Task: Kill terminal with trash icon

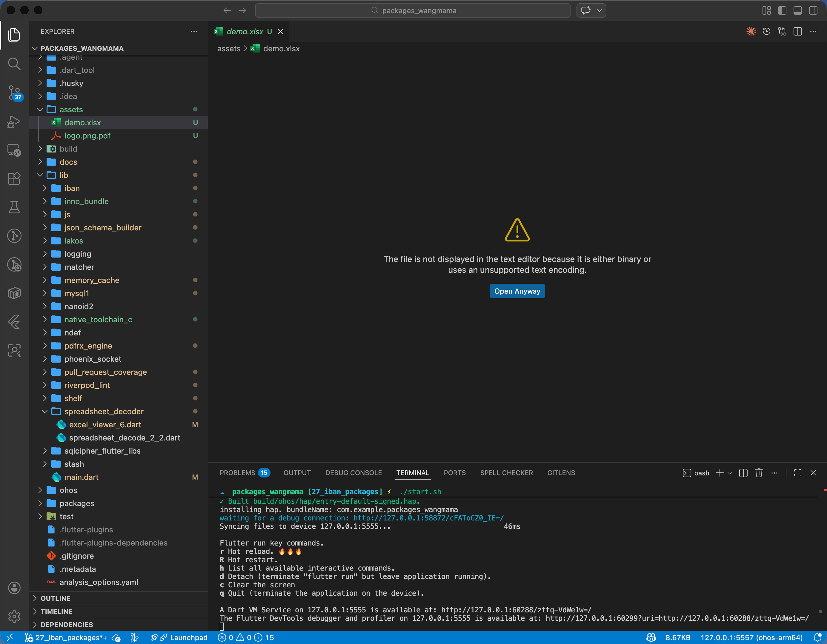Action: [x=758, y=473]
